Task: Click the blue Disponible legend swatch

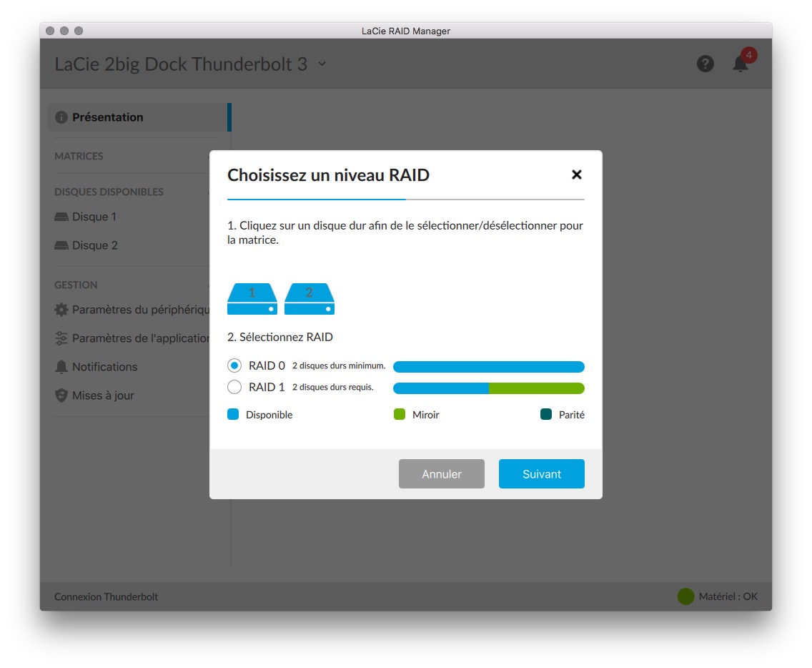Action: [x=233, y=414]
